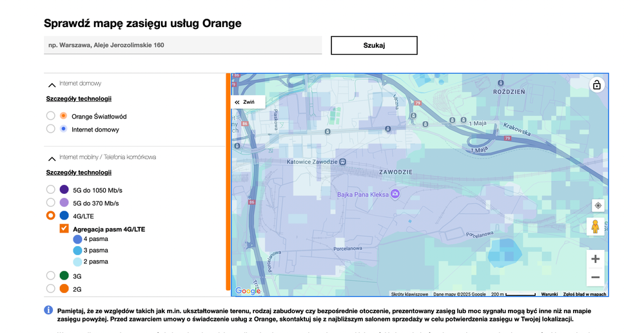Viewport: 644px width, 333px height.
Task: Select the 5G do 1050 Mb/s option
Action: tap(50, 190)
